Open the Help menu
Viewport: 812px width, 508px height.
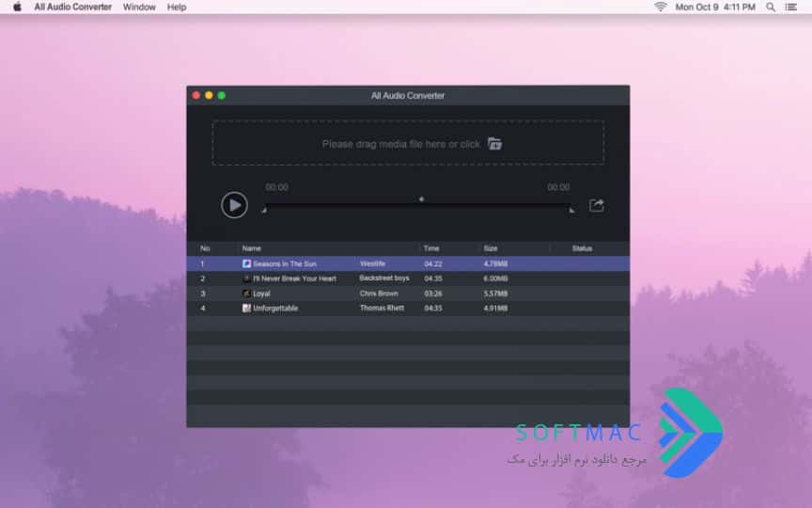[x=177, y=7]
